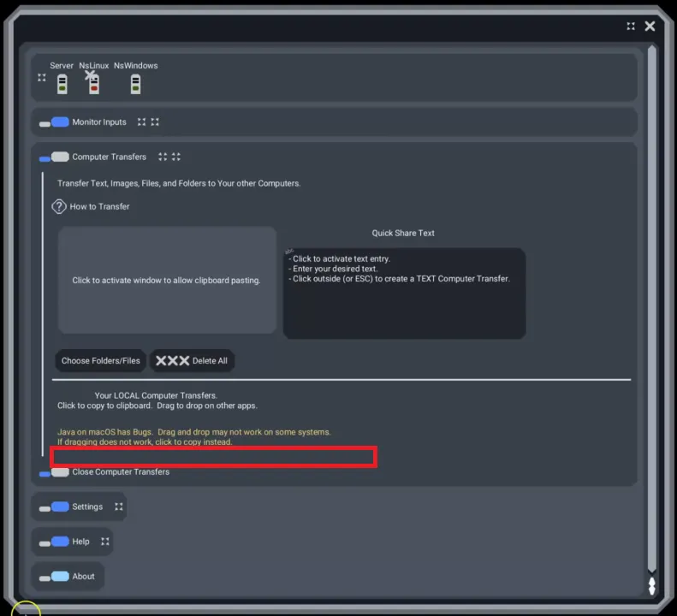This screenshot has width=677, height=616.
Task: Click the Close Computer Transfers label
Action: click(x=121, y=471)
